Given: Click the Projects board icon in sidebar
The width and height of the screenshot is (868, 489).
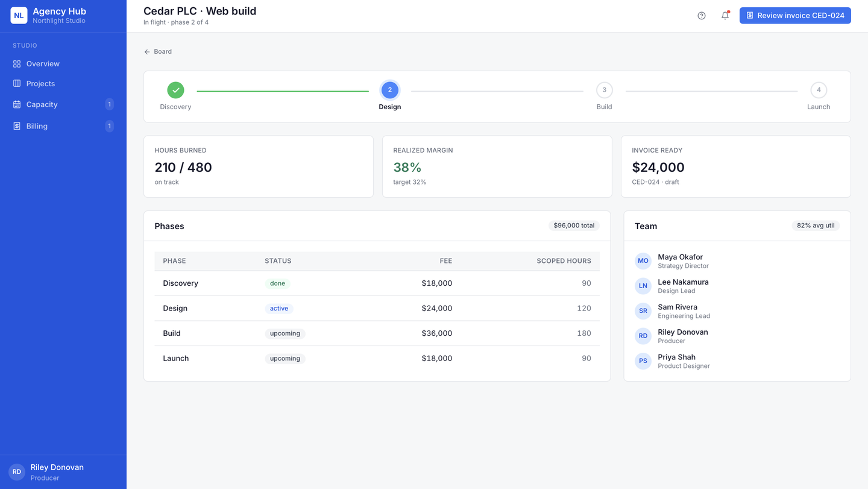Looking at the screenshot, I should pos(17,84).
